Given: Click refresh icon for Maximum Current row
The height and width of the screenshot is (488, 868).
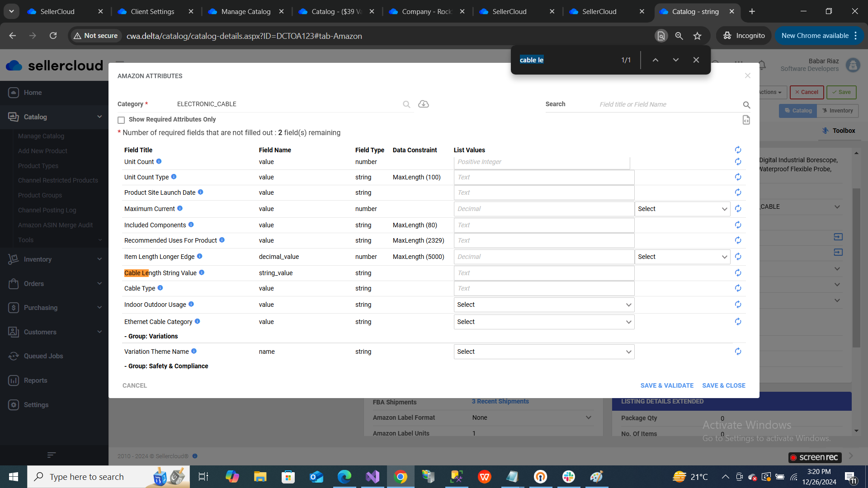Looking at the screenshot, I should click(x=738, y=209).
